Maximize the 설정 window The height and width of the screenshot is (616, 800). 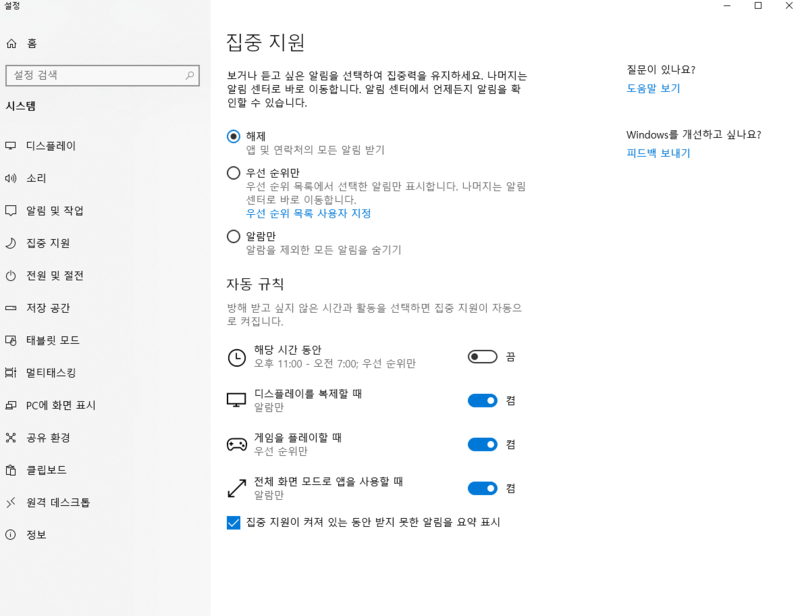758,6
